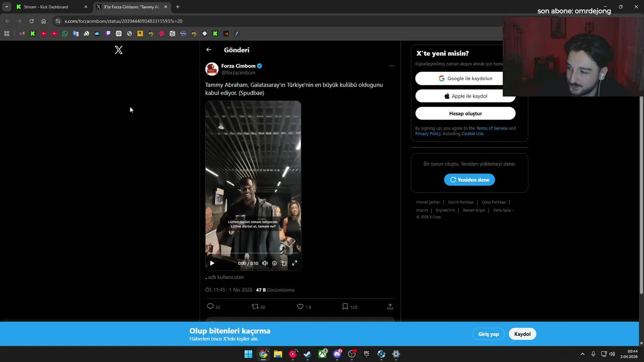Open the Windows Start menu

click(x=248, y=354)
